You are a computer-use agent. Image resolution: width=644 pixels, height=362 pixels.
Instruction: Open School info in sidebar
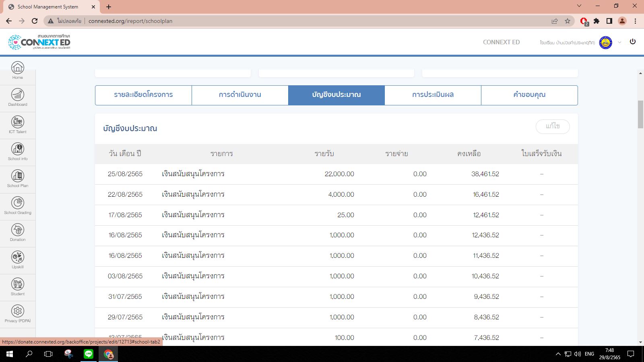(18, 151)
